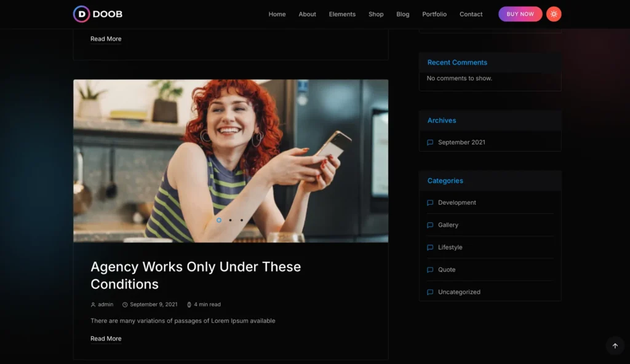This screenshot has width=630, height=364.
Task: Select the second slider dot on image
Action: click(230, 220)
